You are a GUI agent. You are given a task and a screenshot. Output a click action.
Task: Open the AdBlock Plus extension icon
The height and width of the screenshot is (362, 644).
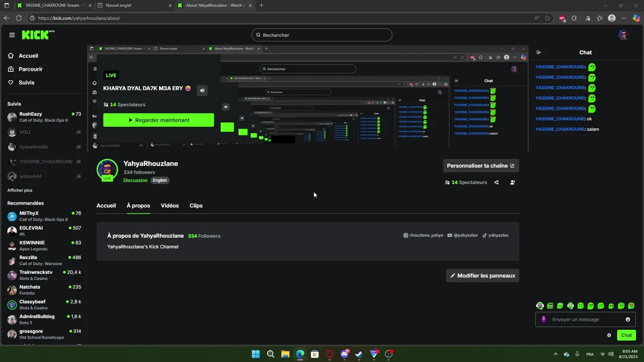pyautogui.click(x=562, y=18)
